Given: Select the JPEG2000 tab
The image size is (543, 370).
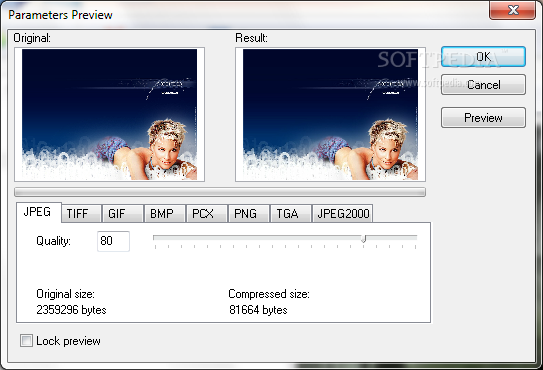Looking at the screenshot, I should [x=343, y=213].
